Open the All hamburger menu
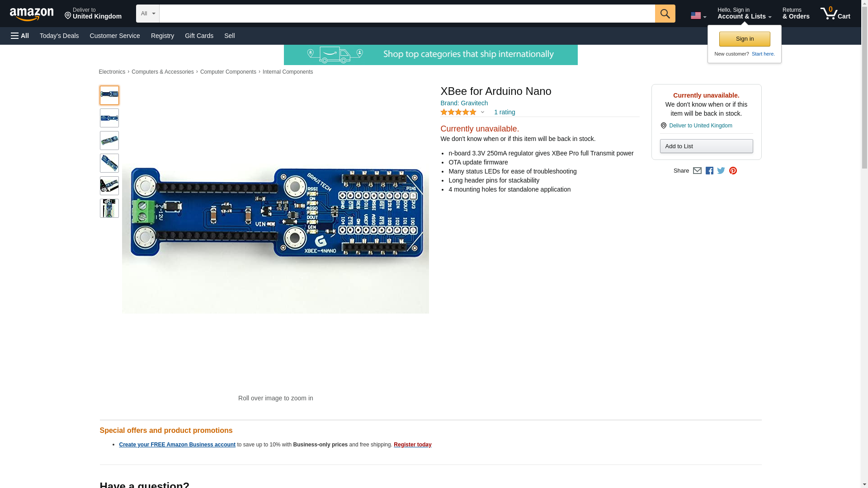Viewport: 868px width, 488px height. click(x=20, y=36)
